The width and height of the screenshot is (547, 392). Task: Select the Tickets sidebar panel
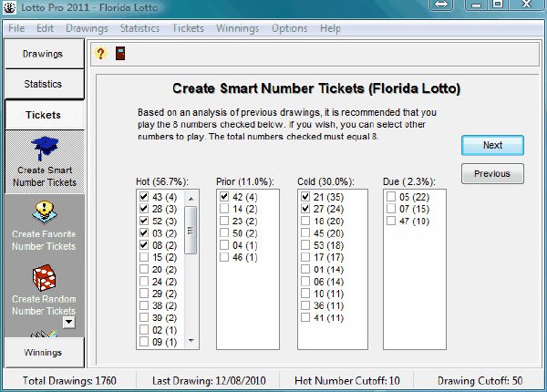pos(45,115)
